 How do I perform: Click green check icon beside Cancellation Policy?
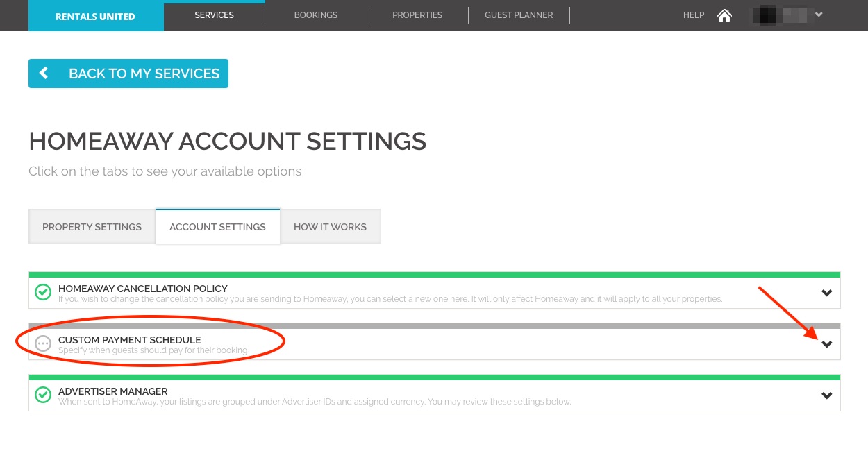43,292
